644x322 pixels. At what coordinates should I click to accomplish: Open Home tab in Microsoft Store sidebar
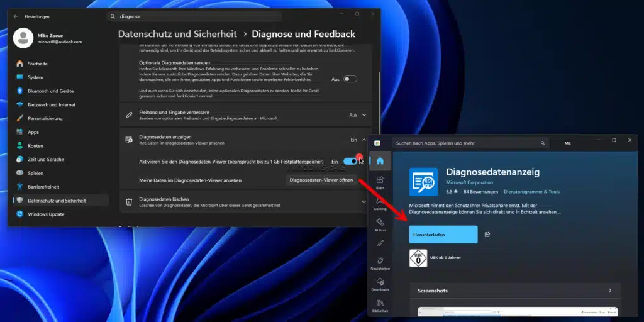[x=380, y=161]
